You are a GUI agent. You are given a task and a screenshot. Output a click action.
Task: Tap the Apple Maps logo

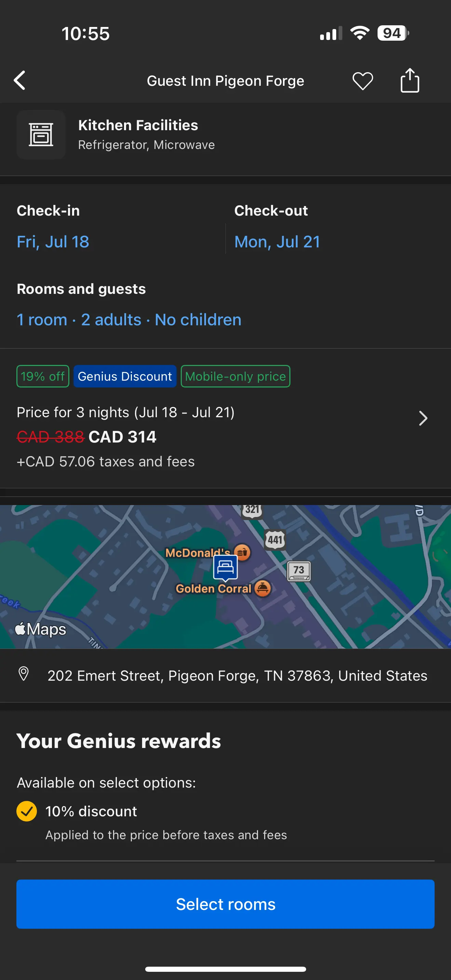[x=40, y=629]
